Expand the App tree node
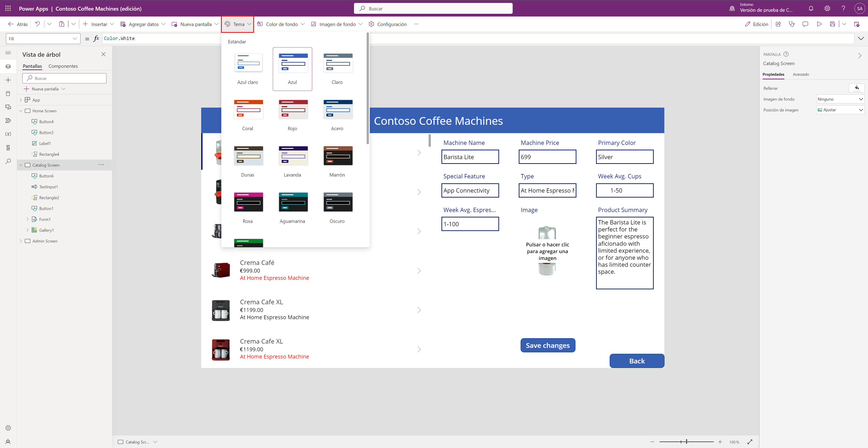The height and width of the screenshot is (448, 868). coord(21,100)
